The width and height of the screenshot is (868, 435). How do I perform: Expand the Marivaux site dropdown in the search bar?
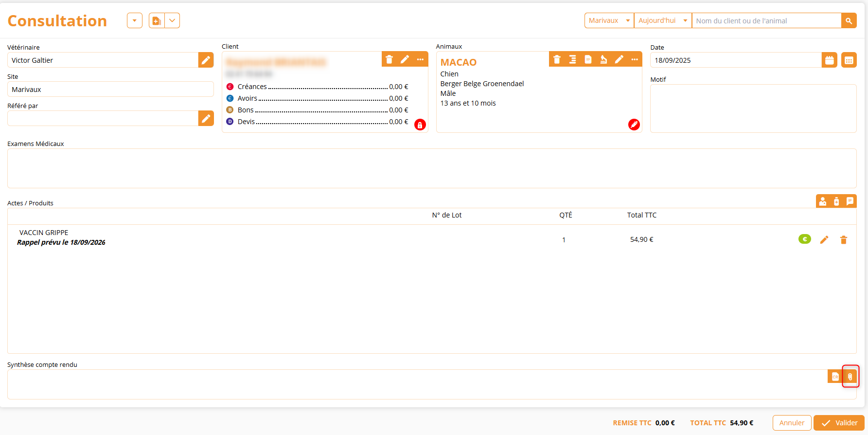click(x=609, y=20)
